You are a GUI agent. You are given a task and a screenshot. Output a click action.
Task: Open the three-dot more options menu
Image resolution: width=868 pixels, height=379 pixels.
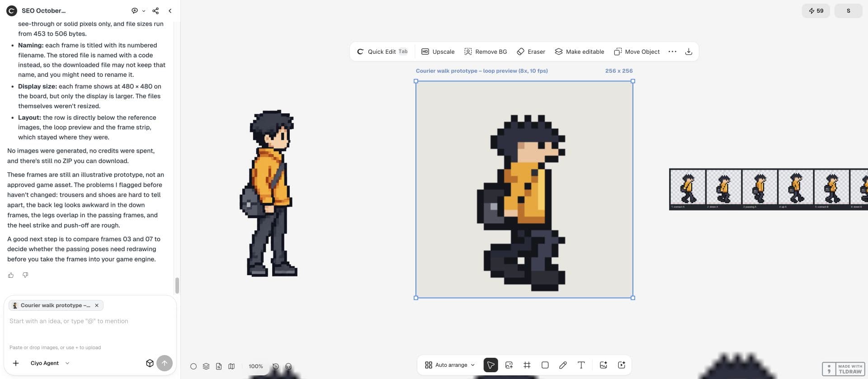pos(672,51)
